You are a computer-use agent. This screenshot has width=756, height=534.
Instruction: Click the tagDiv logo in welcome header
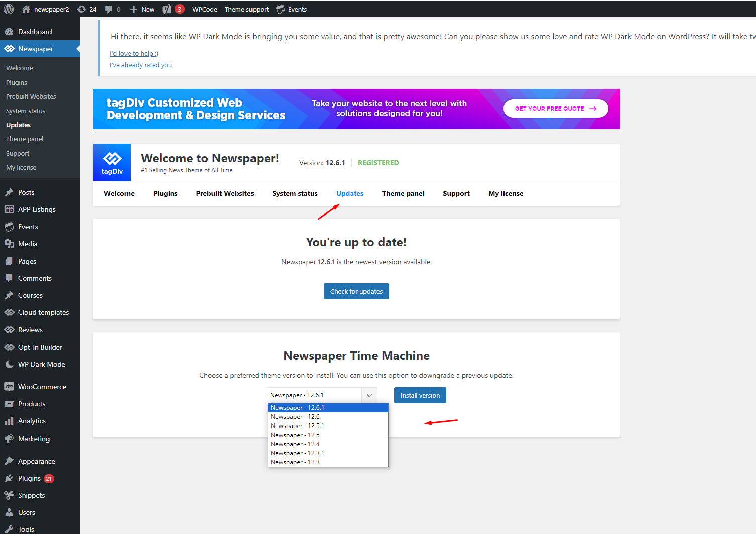[112, 162]
